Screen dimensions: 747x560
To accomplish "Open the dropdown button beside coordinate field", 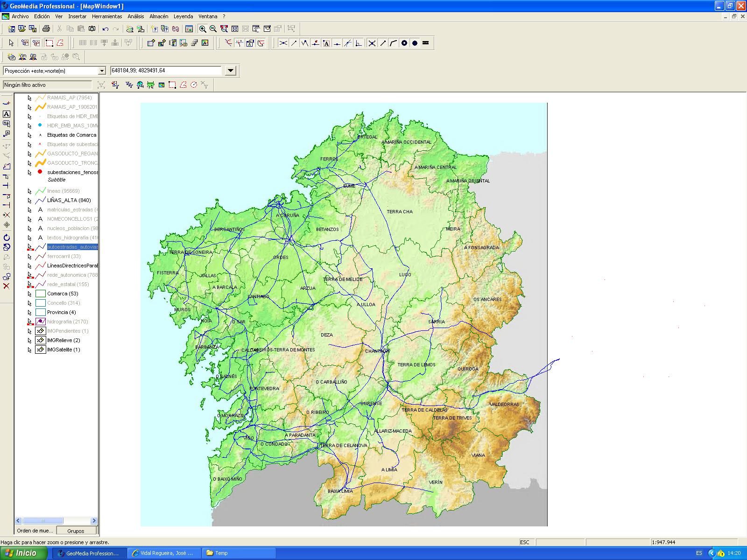I will (231, 71).
